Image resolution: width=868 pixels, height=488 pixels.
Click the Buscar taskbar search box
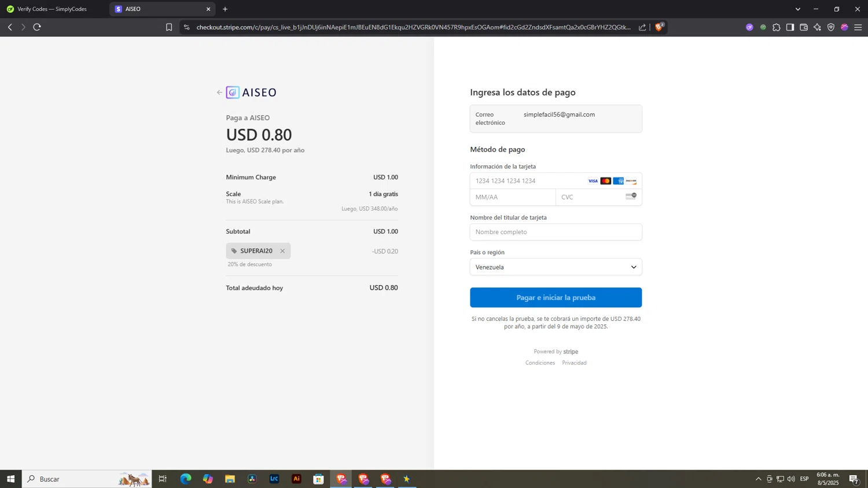tap(87, 479)
